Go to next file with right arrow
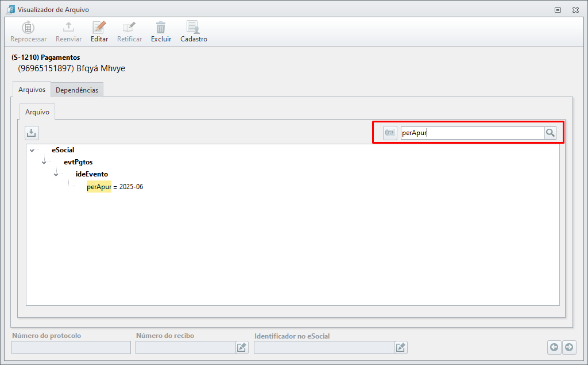The width and height of the screenshot is (588, 365). coord(569,347)
